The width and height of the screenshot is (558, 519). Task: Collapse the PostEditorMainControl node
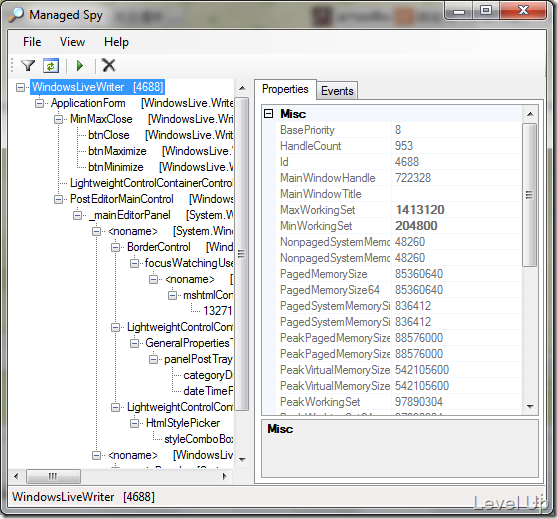point(58,199)
